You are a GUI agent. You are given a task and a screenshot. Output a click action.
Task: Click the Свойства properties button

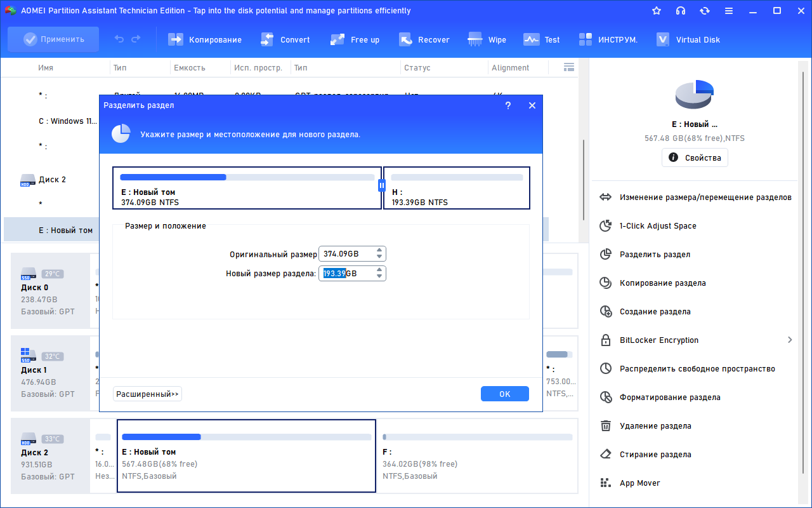(x=695, y=158)
